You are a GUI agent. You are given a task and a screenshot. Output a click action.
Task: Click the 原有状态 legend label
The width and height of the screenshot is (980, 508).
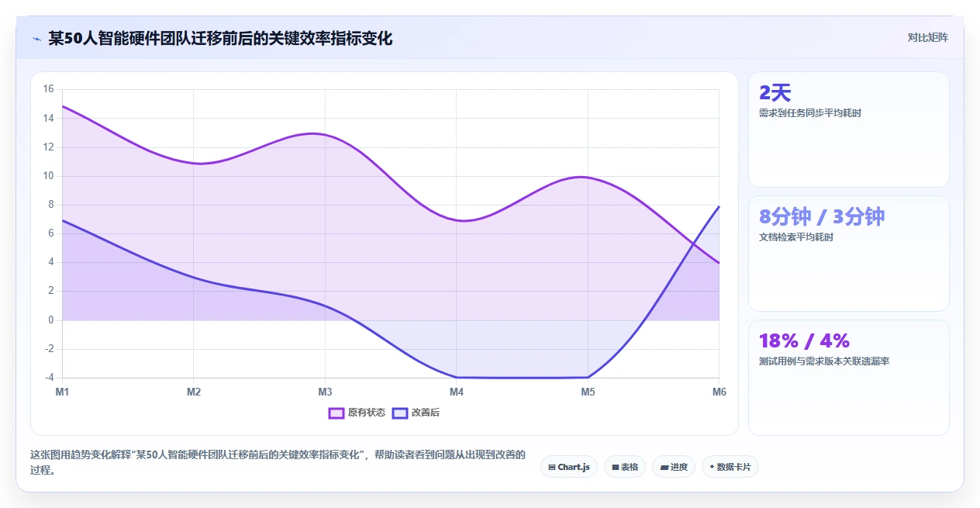point(367,413)
